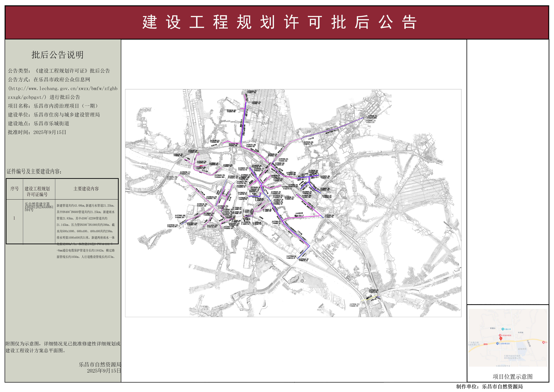This screenshot has width=554, height=392.
Task: Click the permit number 乐自然资建字第 cell
Action: click(37, 207)
